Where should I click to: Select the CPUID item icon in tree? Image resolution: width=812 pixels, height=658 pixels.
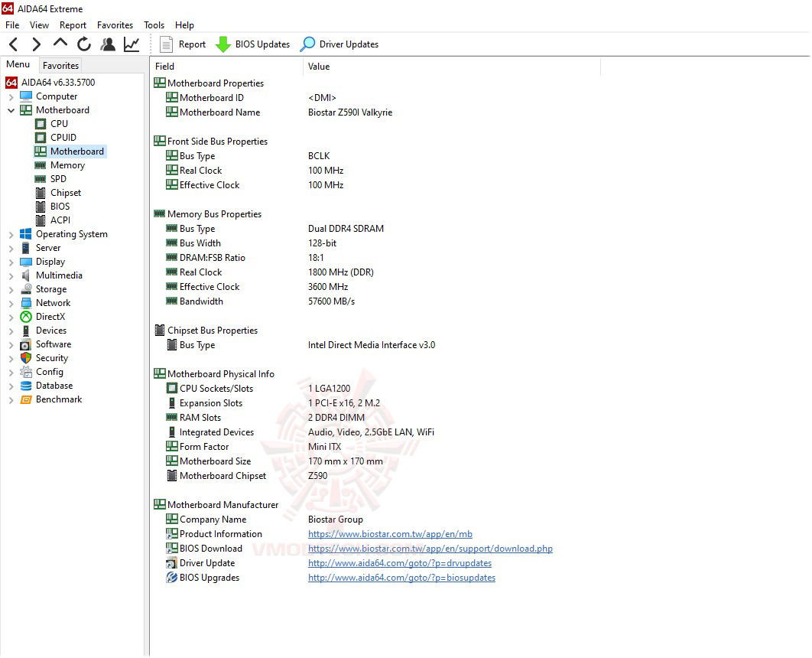click(41, 137)
